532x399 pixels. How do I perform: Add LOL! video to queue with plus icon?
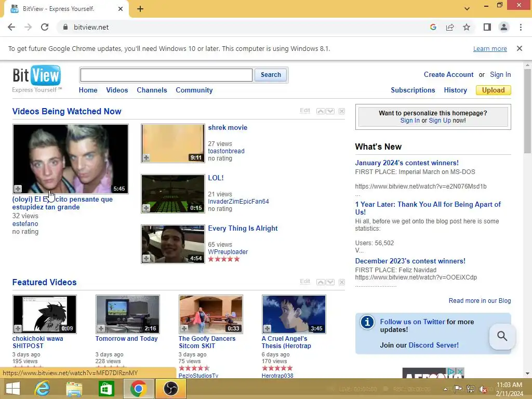(146, 208)
